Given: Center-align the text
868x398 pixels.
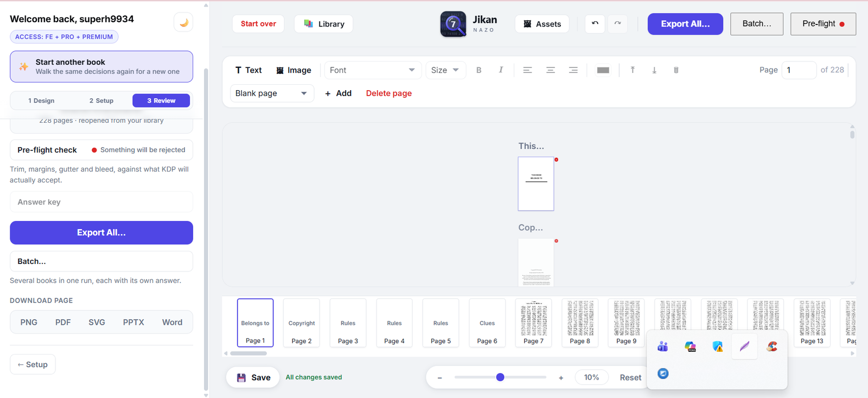Looking at the screenshot, I should coord(551,70).
